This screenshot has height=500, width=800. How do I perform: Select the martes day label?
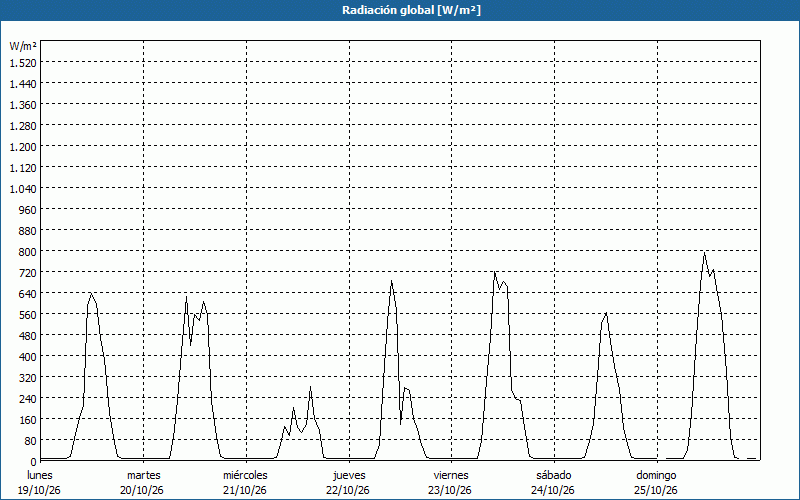point(143,475)
